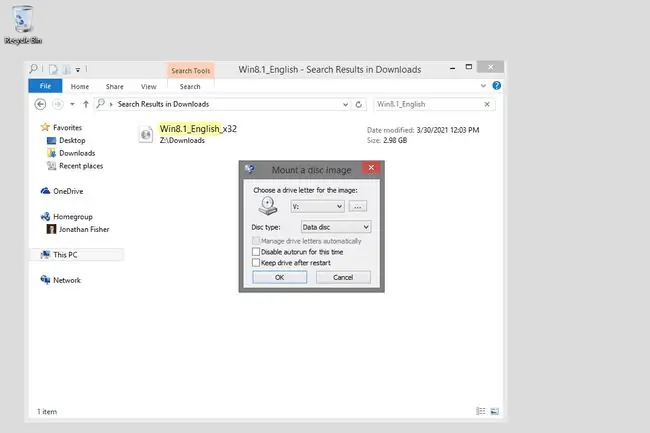
Task: Click the Z:\Downloads path text
Action: click(182, 140)
